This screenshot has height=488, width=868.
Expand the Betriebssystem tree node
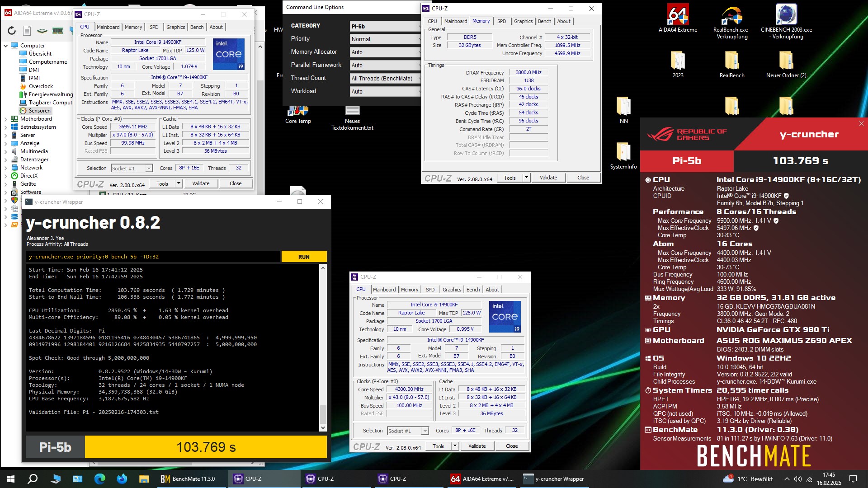coord(5,127)
